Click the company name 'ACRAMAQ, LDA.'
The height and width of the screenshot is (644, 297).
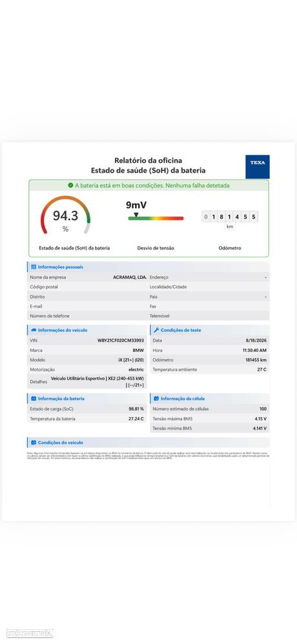(130, 277)
